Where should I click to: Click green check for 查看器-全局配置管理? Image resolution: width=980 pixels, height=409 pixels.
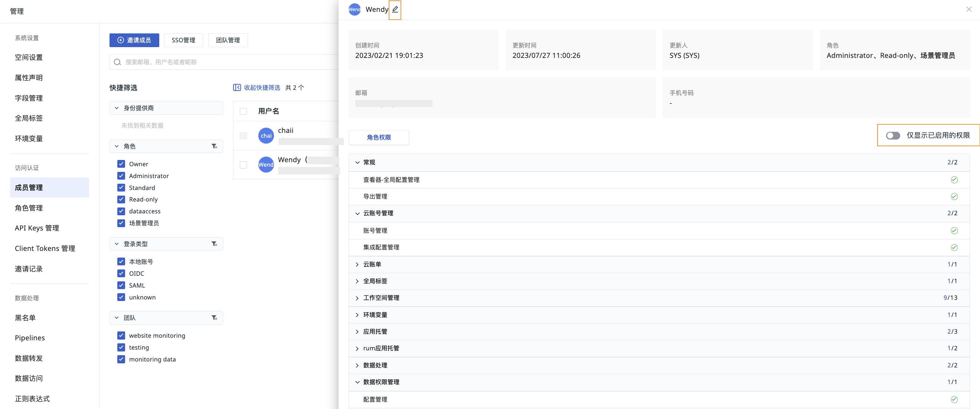click(x=954, y=180)
